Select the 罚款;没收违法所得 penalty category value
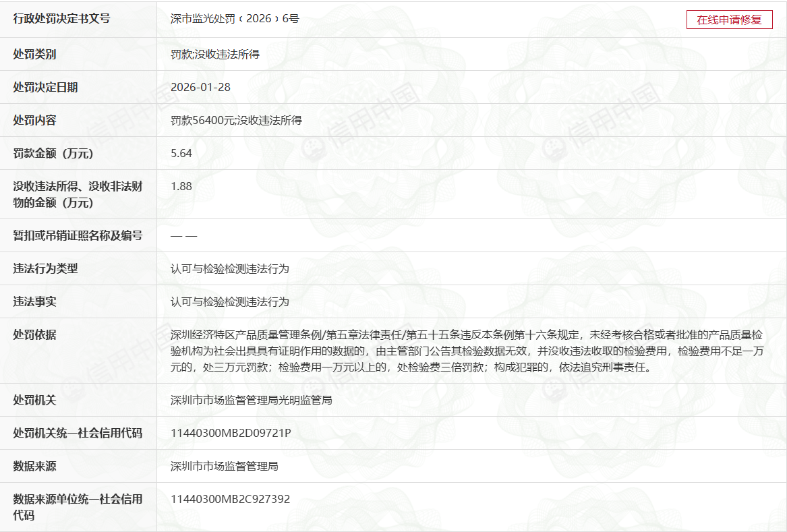Image resolution: width=787 pixels, height=532 pixels. pyautogui.click(x=215, y=54)
